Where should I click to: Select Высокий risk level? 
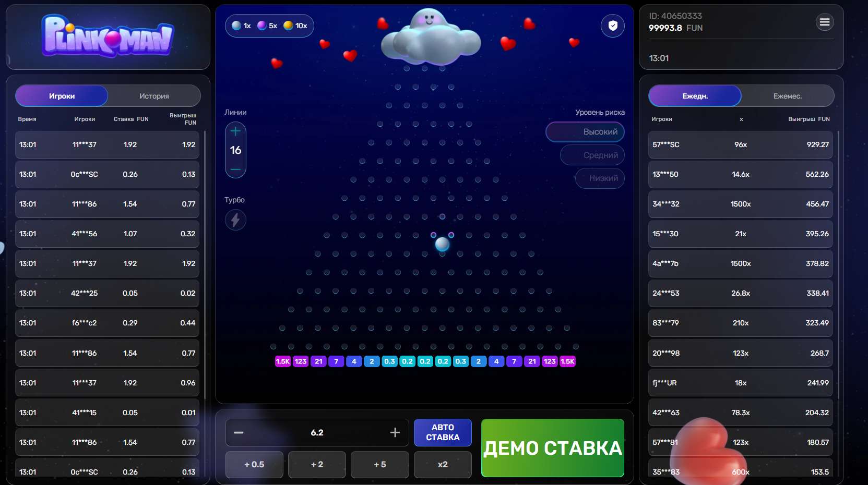[x=585, y=132]
